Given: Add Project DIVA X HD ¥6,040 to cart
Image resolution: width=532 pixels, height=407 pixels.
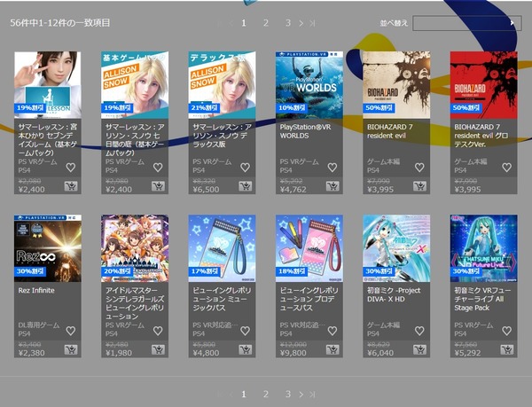Looking at the screenshot, I should click(x=419, y=349).
